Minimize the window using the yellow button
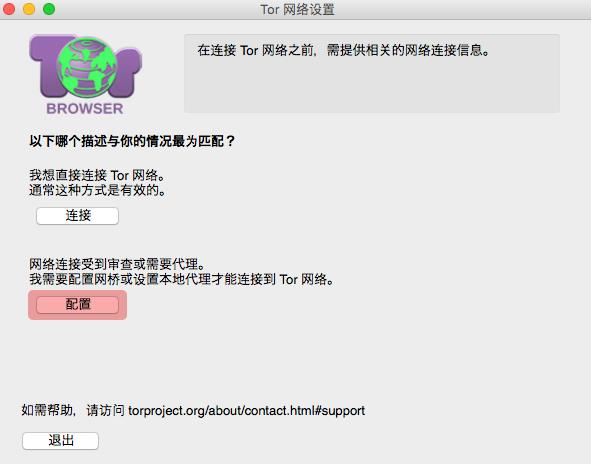 (29, 8)
